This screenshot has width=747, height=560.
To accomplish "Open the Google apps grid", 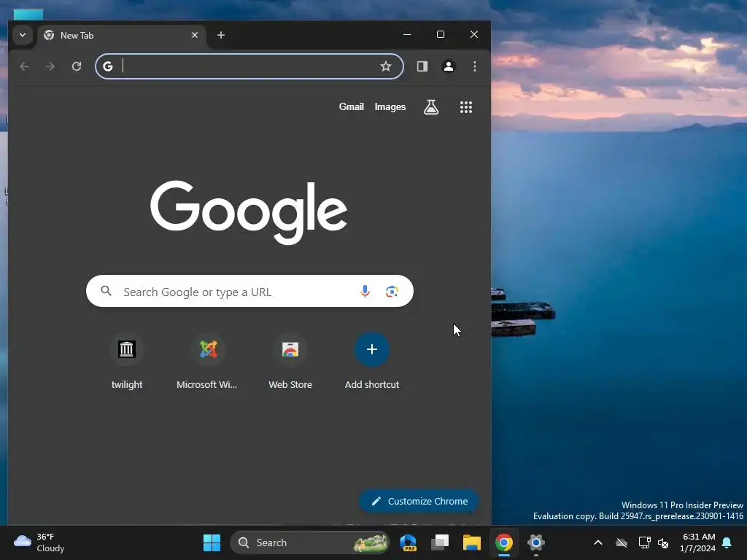I will tap(466, 107).
